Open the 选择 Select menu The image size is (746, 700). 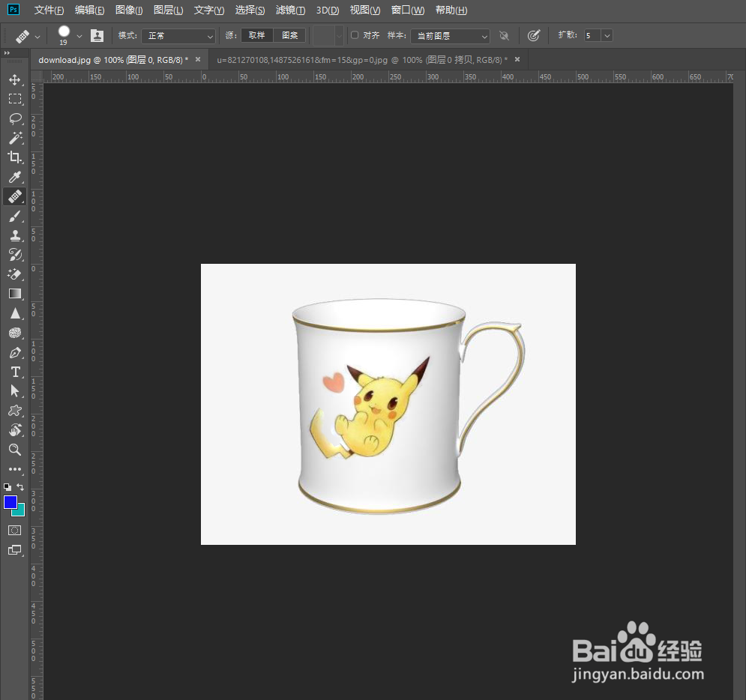[x=250, y=10]
